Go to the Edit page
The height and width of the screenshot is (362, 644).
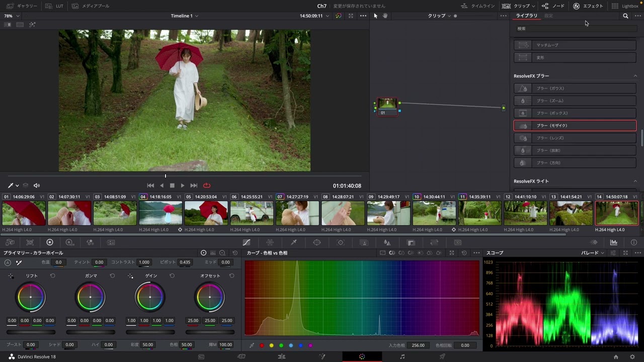point(282,356)
